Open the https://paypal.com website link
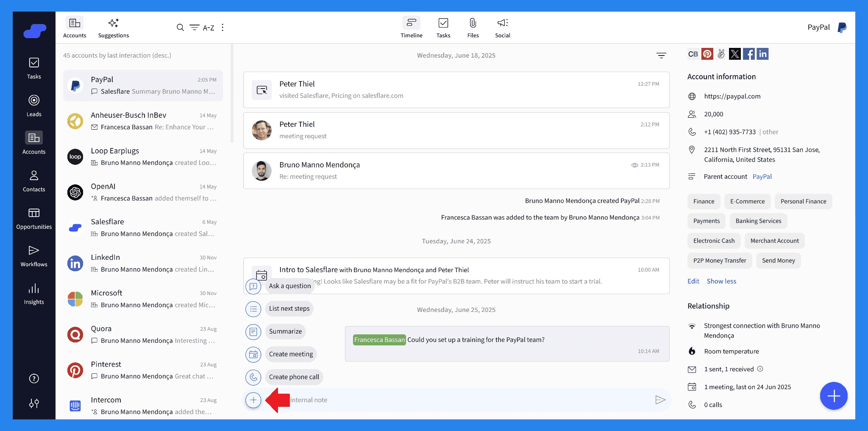 pos(732,96)
